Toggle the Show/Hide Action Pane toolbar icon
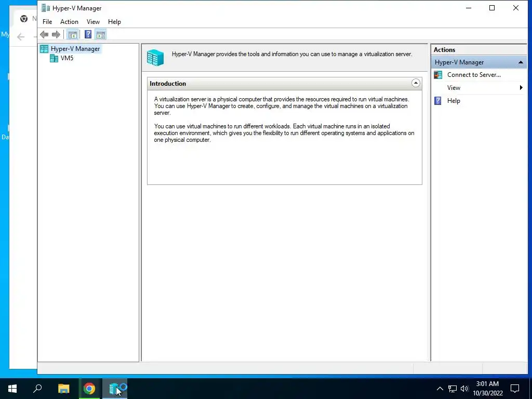This screenshot has width=532, height=399. [101, 34]
